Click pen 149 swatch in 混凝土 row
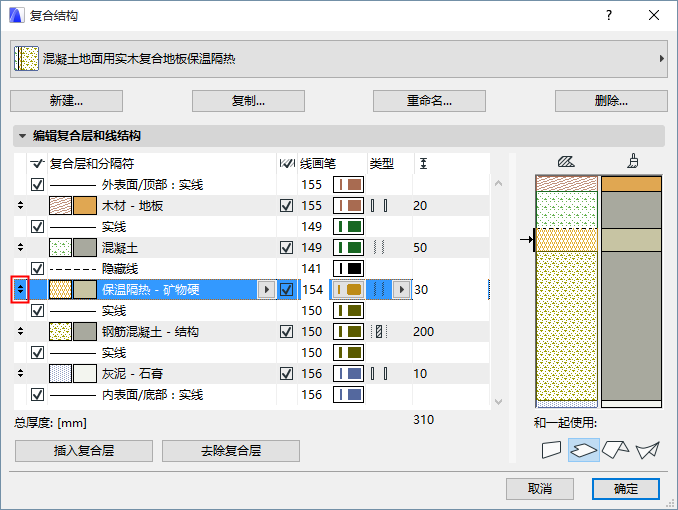 click(x=348, y=247)
